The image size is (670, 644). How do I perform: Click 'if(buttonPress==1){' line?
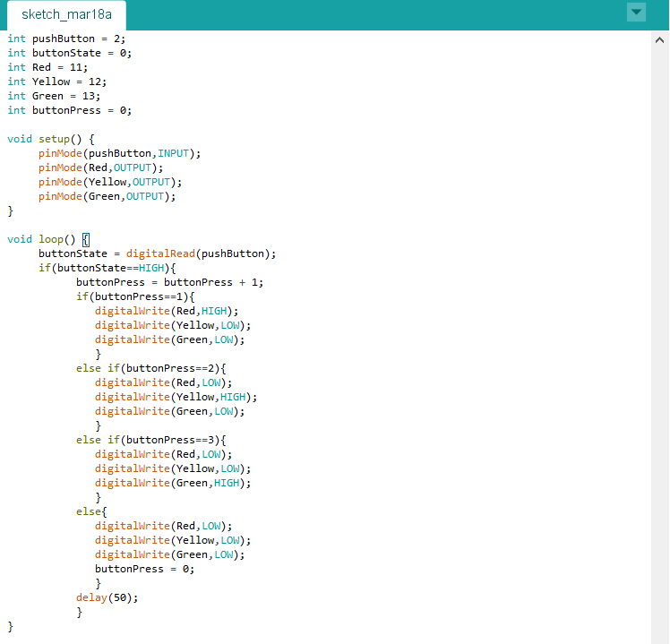135,296
